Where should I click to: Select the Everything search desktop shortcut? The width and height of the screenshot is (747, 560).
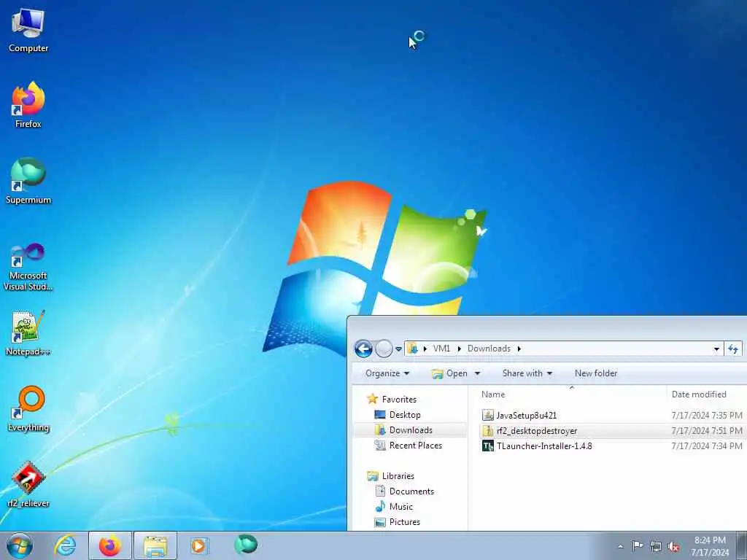click(28, 408)
